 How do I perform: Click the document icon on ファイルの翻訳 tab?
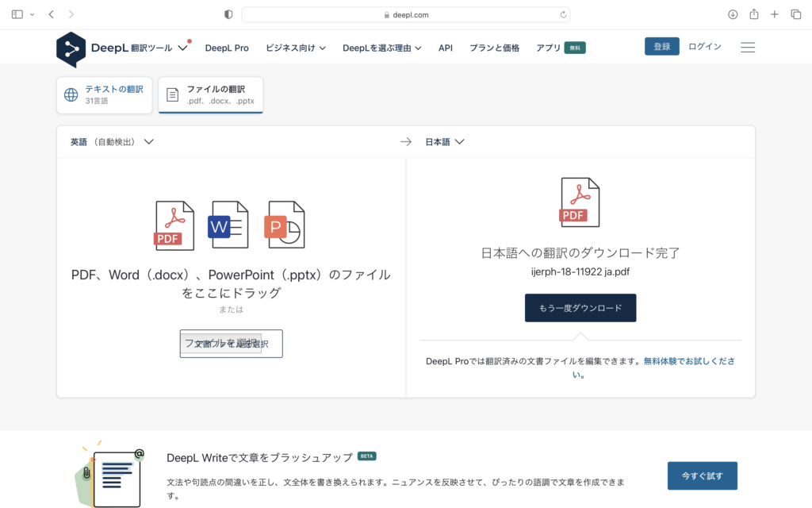coord(171,94)
